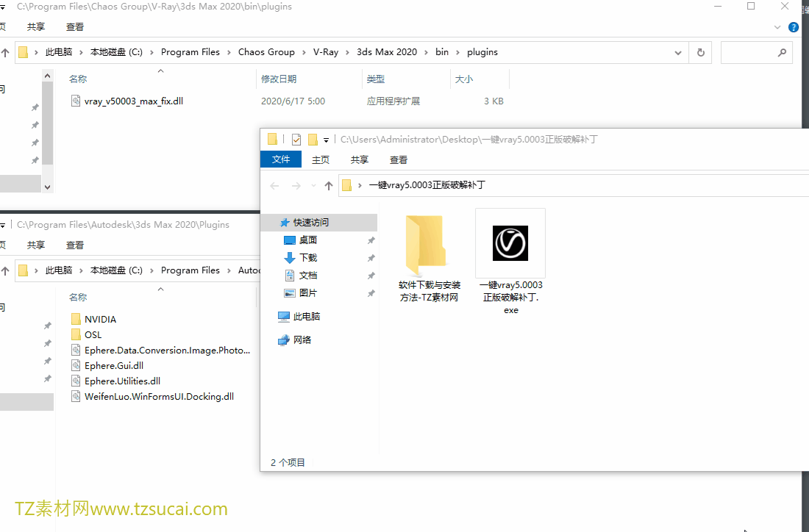This screenshot has height=532, width=809.
Task: Open 文档 in the navigation pane
Action: tap(308, 276)
